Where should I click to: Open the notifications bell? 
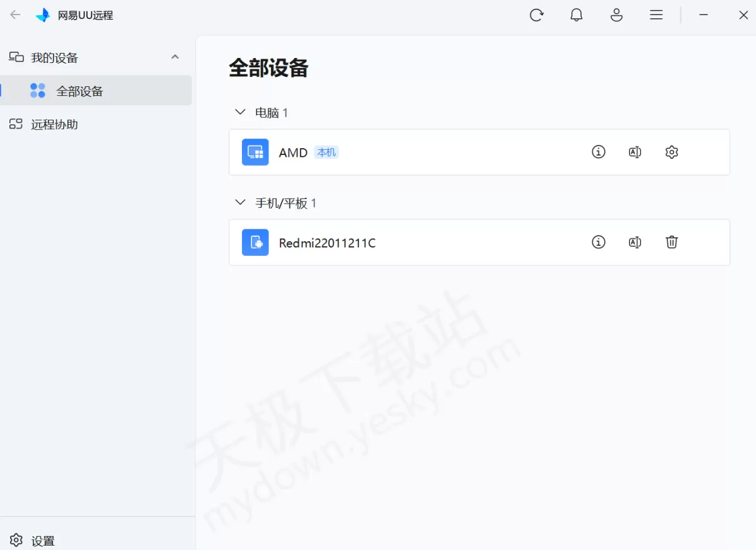[x=576, y=15]
